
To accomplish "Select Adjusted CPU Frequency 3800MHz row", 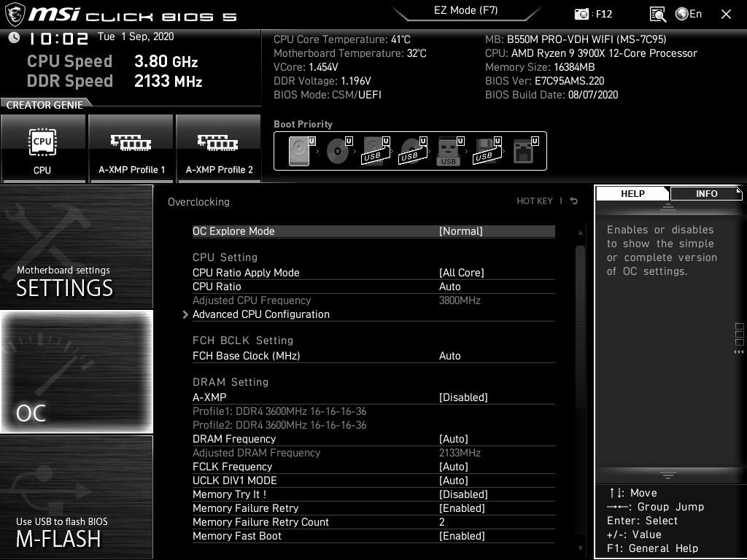I will pyautogui.click(x=373, y=300).
